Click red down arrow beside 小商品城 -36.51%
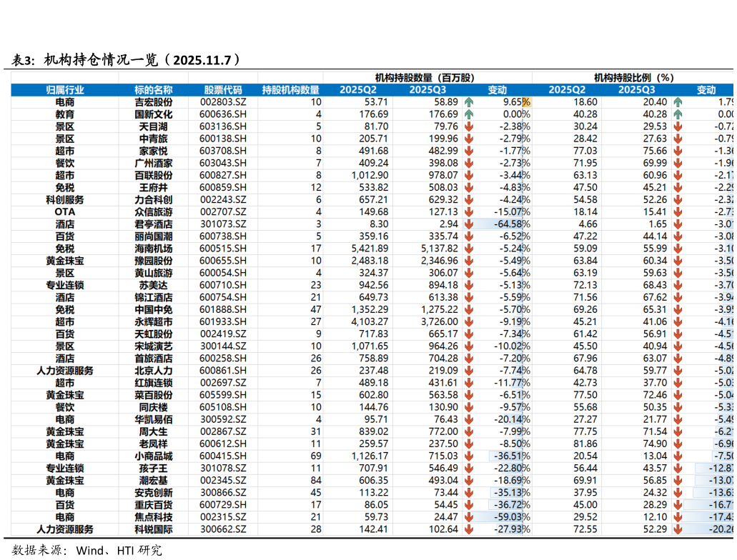Image resolution: width=737 pixels, height=560 pixels. (469, 456)
